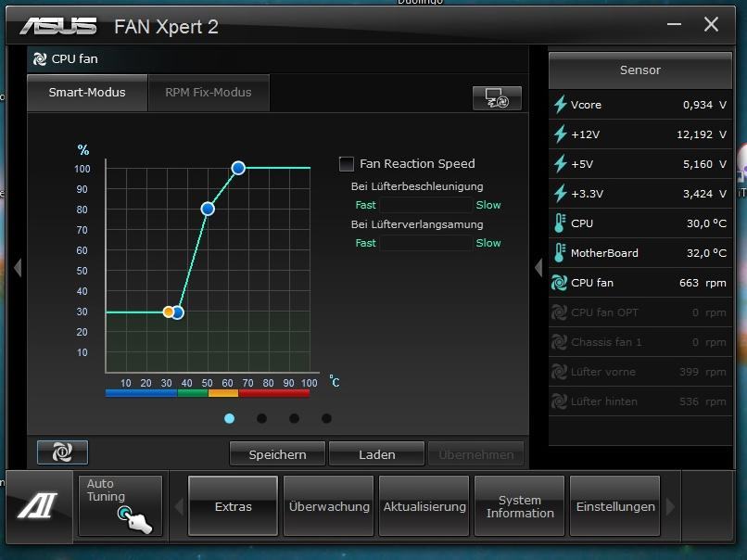Viewport: 747px width, 560px height.
Task: Click the MotherBoard thermometer icon
Action: tap(560, 253)
